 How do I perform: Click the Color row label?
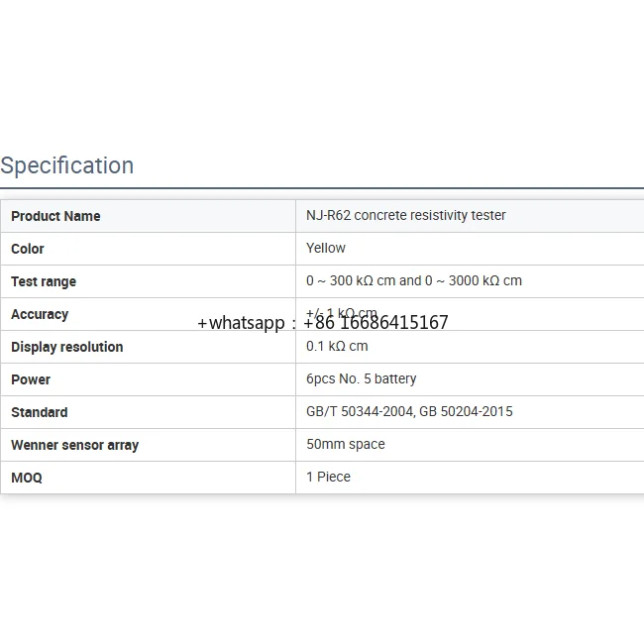click(x=28, y=249)
